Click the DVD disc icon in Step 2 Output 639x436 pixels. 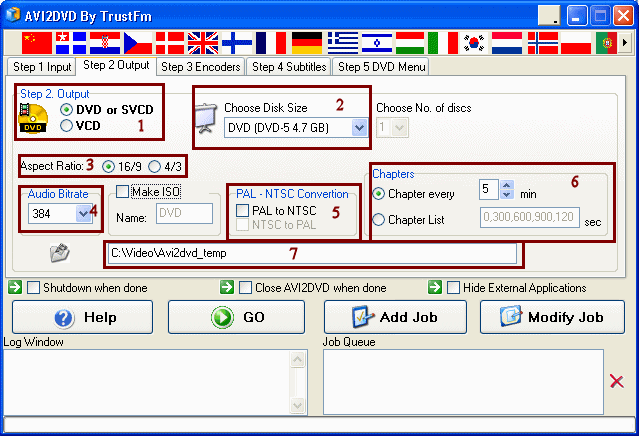tap(33, 118)
